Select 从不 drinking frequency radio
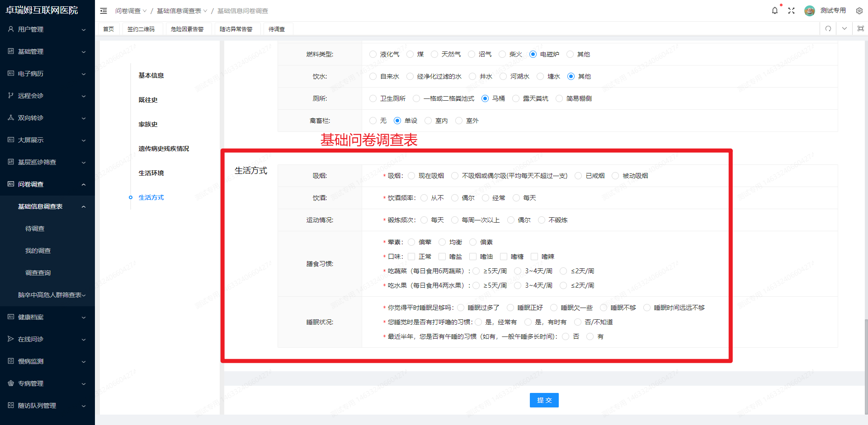This screenshot has height=425, width=868. pos(424,198)
